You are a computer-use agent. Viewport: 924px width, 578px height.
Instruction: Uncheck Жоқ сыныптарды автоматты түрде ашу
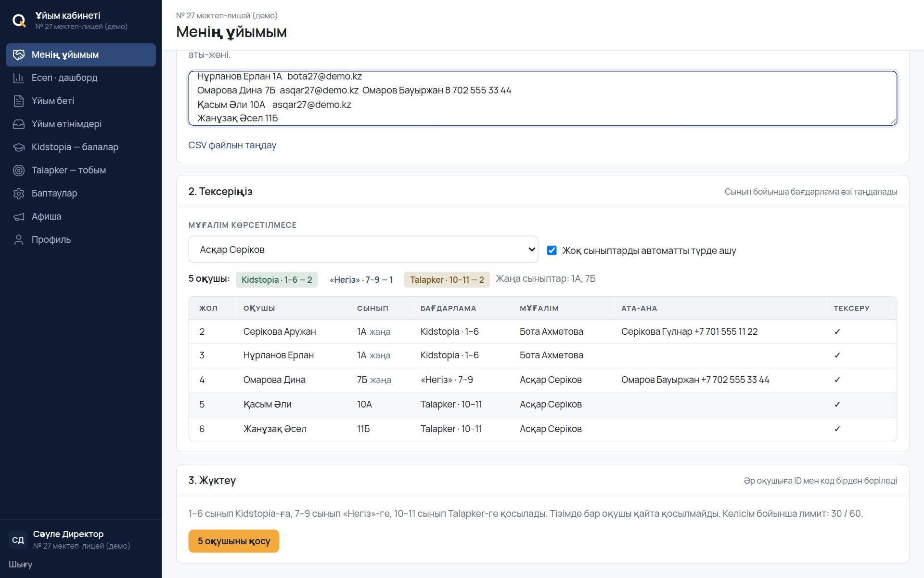[552, 250]
